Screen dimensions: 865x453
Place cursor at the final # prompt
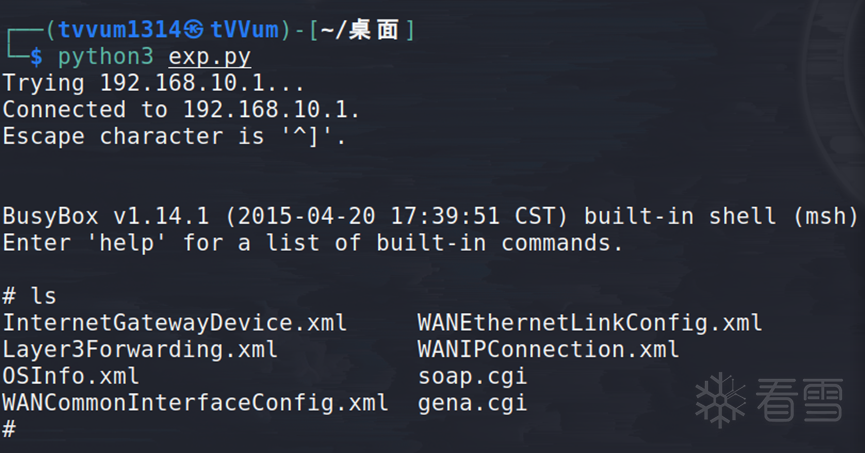[x=9, y=429]
